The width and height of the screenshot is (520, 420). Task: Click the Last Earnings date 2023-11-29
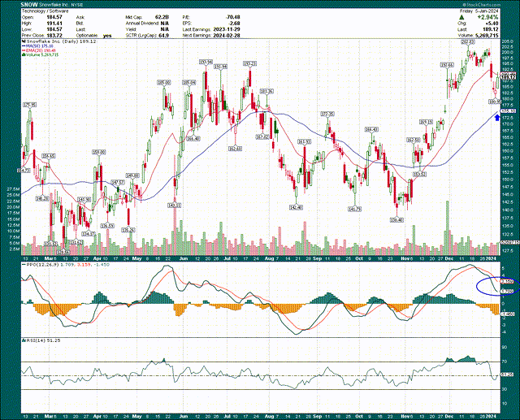click(x=227, y=29)
